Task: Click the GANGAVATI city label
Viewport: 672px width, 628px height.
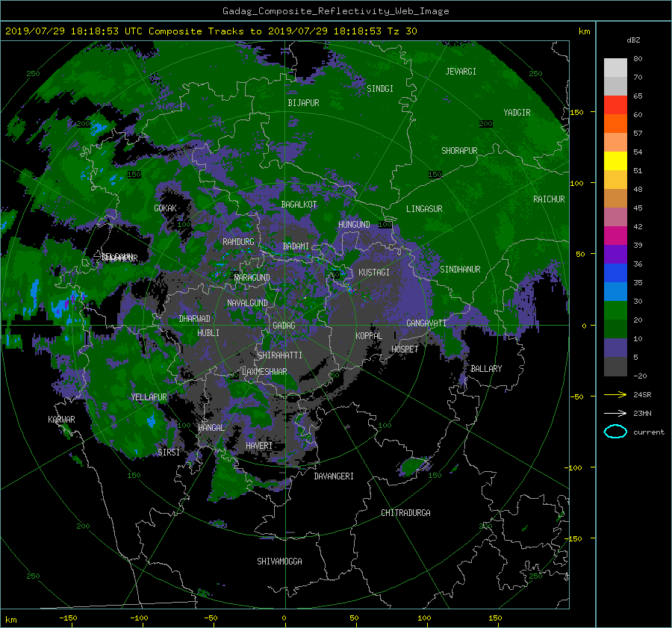Action: pyautogui.click(x=426, y=323)
